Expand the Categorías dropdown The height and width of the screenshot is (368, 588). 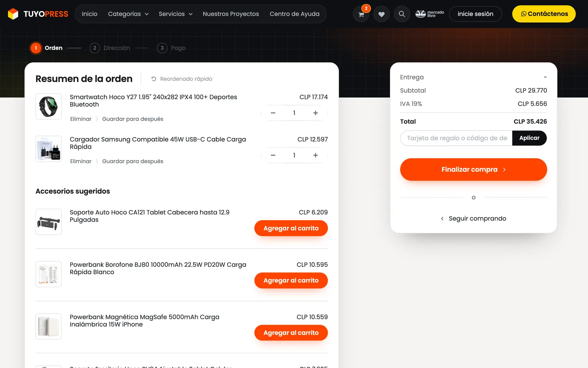coord(128,14)
